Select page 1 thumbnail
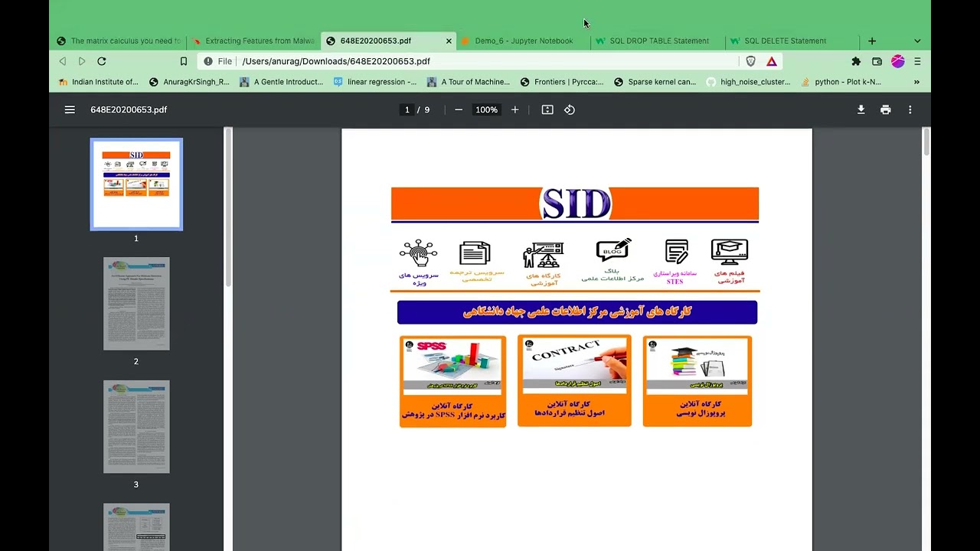980x551 pixels. [x=136, y=184]
